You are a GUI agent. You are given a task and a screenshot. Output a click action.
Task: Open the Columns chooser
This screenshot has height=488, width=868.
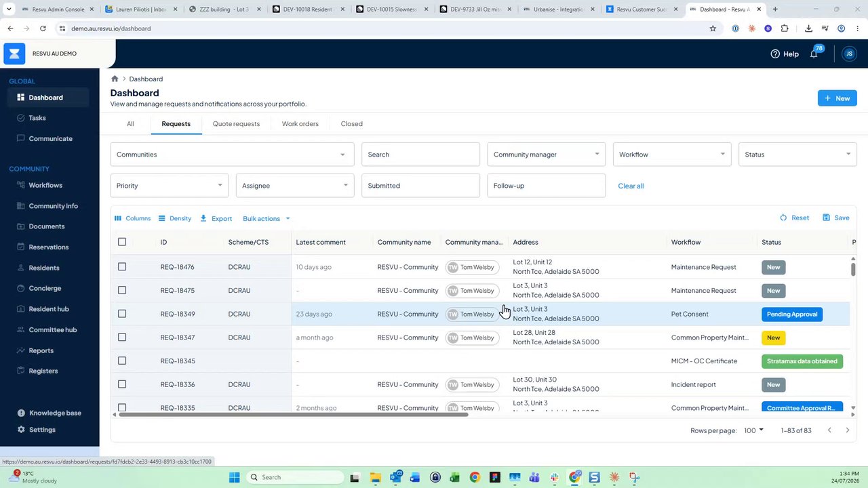(x=133, y=218)
